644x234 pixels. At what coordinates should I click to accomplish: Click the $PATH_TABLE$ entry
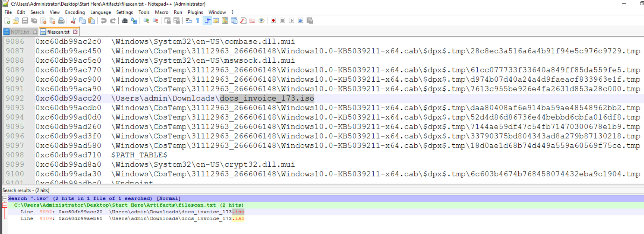pyautogui.click(x=139, y=155)
